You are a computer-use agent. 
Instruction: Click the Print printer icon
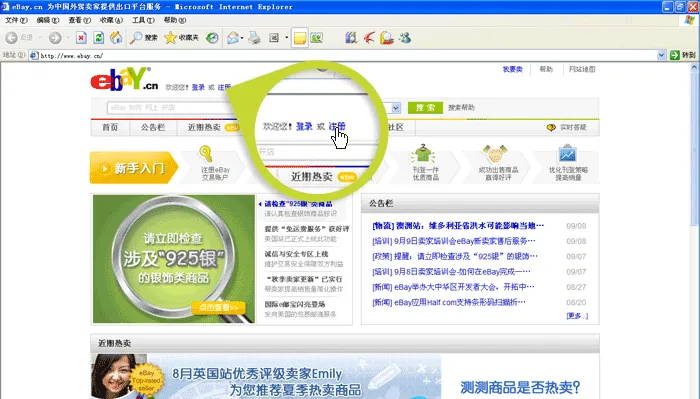254,38
